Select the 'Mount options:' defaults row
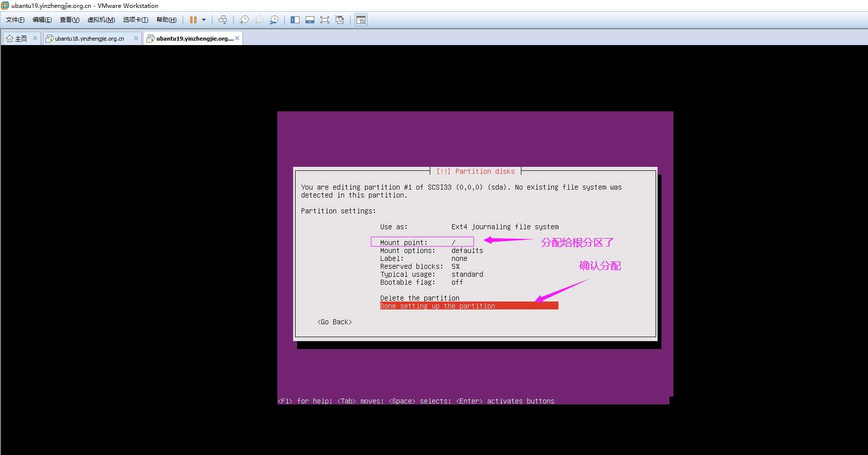Viewport: 868px width, 455px height. tap(432, 251)
